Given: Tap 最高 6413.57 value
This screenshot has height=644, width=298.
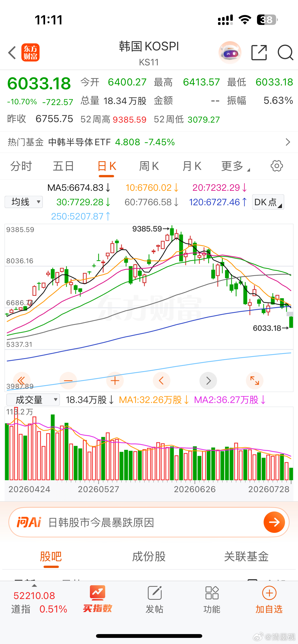Looking at the screenshot, I should (x=201, y=82).
